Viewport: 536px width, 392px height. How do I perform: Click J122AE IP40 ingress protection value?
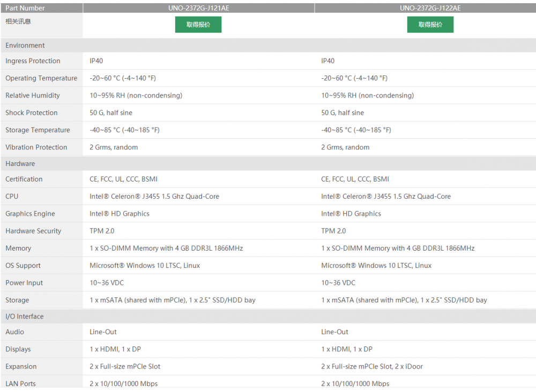(328, 61)
